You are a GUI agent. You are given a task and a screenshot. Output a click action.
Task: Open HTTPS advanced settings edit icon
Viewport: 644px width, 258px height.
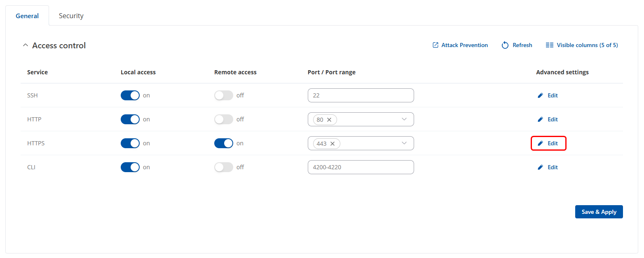click(x=540, y=143)
